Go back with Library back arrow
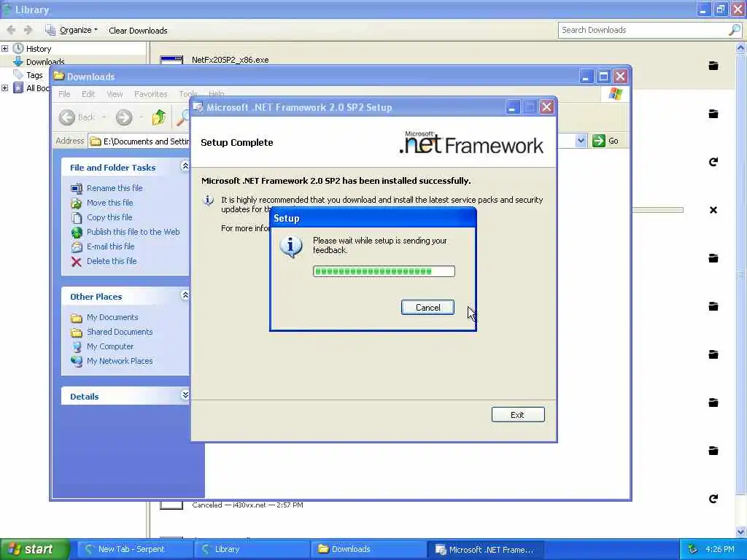 pyautogui.click(x=12, y=30)
